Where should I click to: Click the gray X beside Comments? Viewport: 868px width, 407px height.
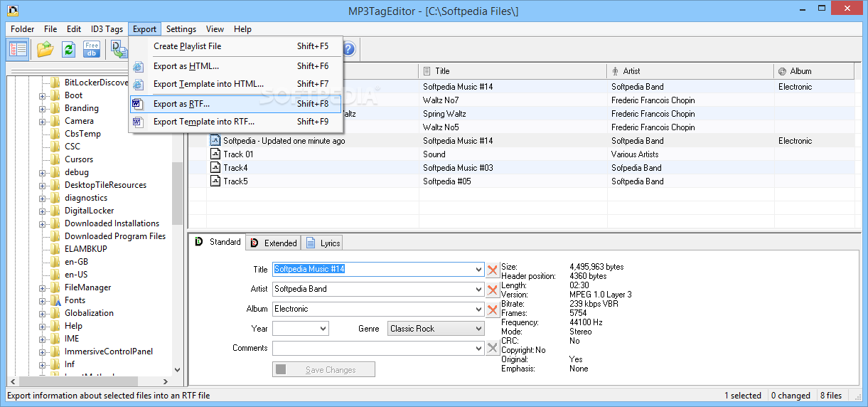click(x=493, y=348)
